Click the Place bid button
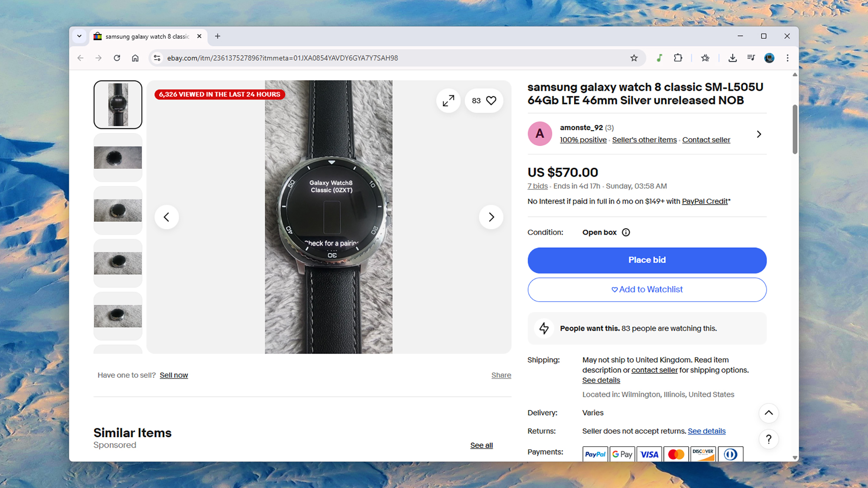 point(647,260)
